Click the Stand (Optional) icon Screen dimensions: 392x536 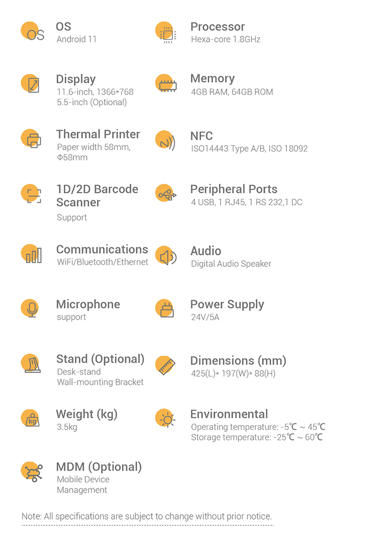point(31,363)
